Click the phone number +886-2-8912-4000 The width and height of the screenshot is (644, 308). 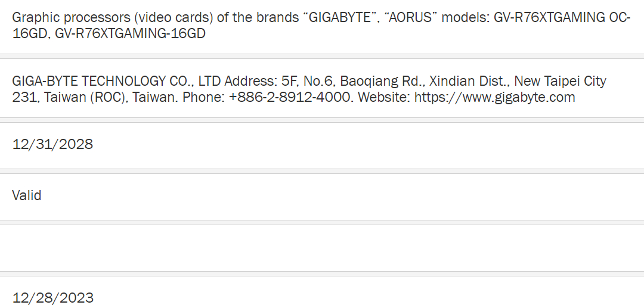(290, 97)
